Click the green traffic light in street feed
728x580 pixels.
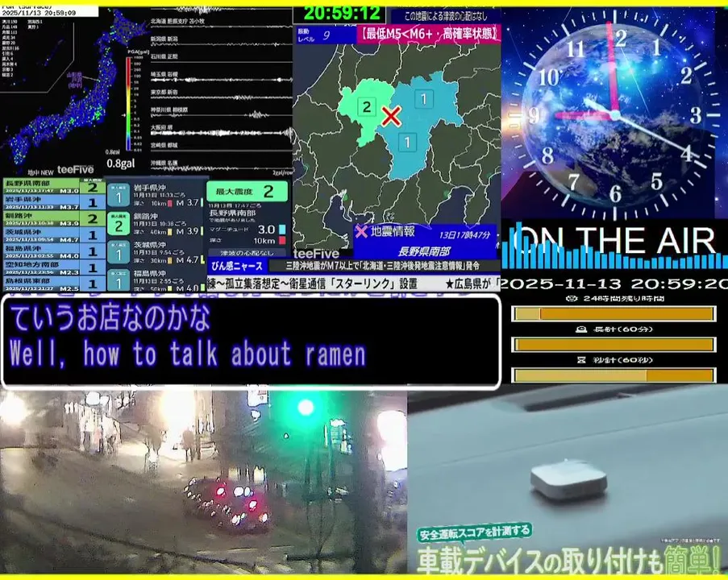(x=306, y=408)
